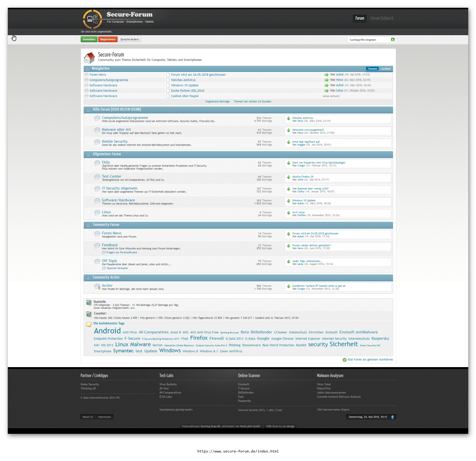
Task: Open topic Suche flotten USB_Stick
Action: [x=187, y=91]
